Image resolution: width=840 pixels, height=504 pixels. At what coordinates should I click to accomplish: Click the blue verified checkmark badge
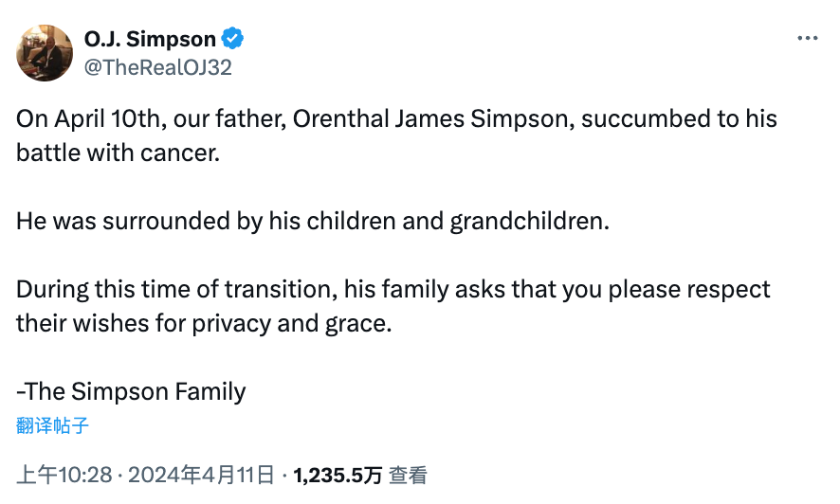tap(233, 39)
